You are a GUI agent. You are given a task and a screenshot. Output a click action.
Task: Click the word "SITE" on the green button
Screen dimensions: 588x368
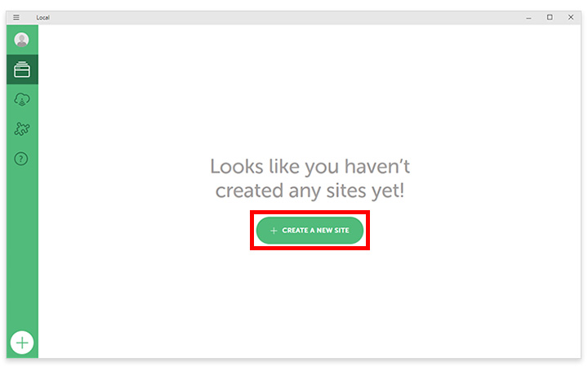click(340, 230)
